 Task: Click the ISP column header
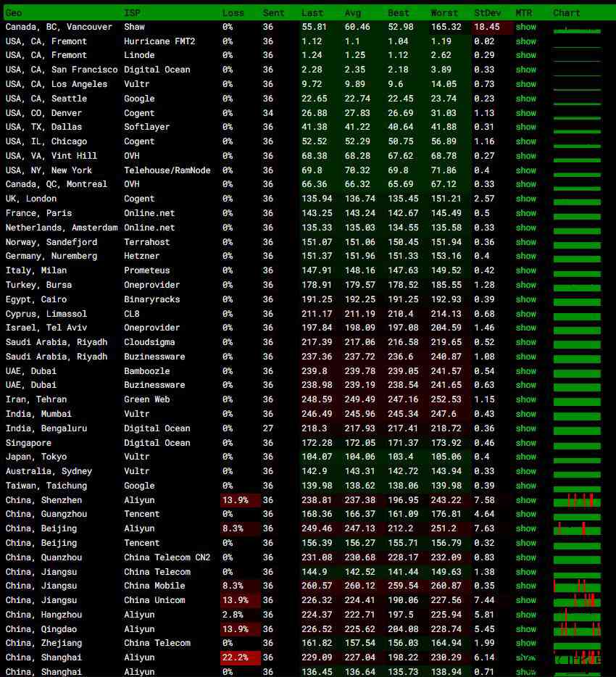click(x=132, y=13)
